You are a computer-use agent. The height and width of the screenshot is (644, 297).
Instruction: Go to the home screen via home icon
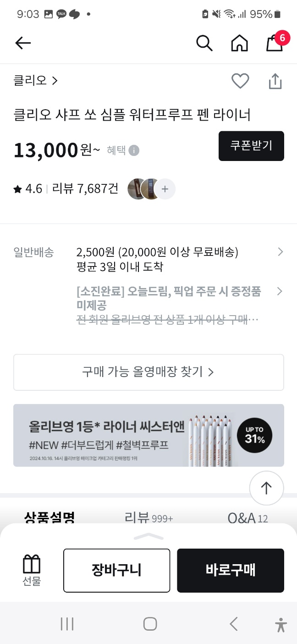point(239,43)
